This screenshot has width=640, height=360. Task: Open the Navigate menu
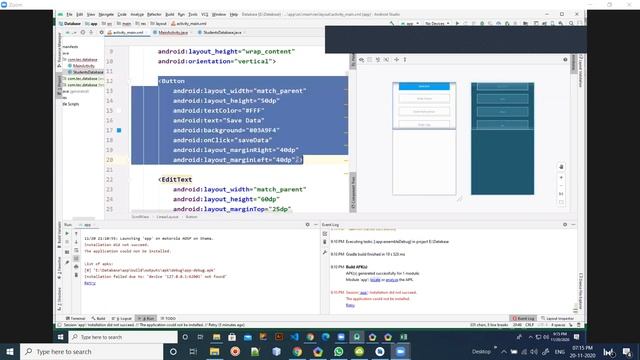click(x=106, y=14)
